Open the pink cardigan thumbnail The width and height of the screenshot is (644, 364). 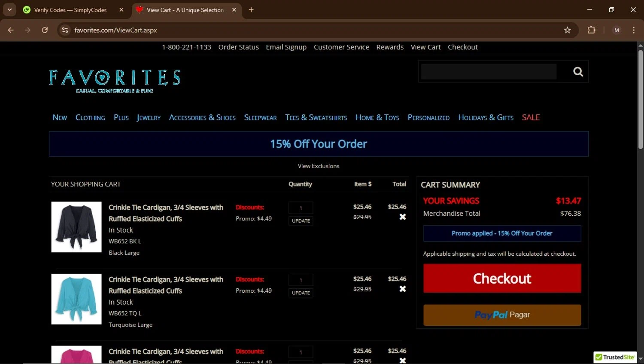pyautogui.click(x=76, y=355)
